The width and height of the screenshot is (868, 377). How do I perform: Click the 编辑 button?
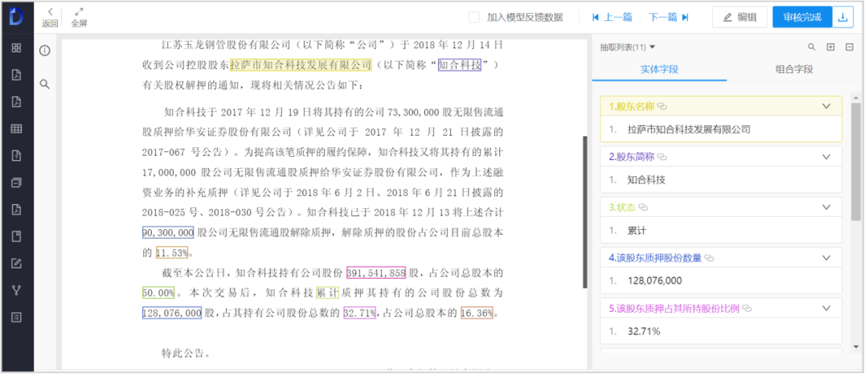pyautogui.click(x=739, y=17)
